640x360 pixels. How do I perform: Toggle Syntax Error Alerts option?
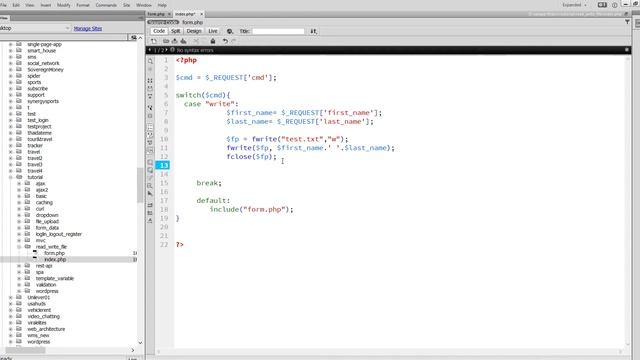tap(150, 151)
